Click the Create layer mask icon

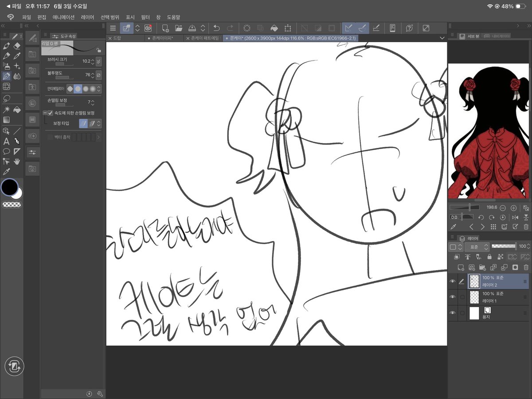point(515,267)
